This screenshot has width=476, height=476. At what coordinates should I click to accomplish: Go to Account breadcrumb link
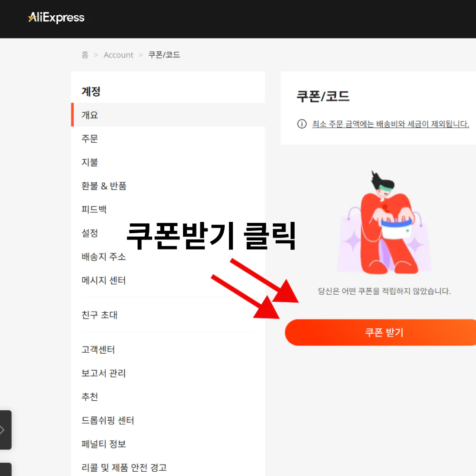119,55
